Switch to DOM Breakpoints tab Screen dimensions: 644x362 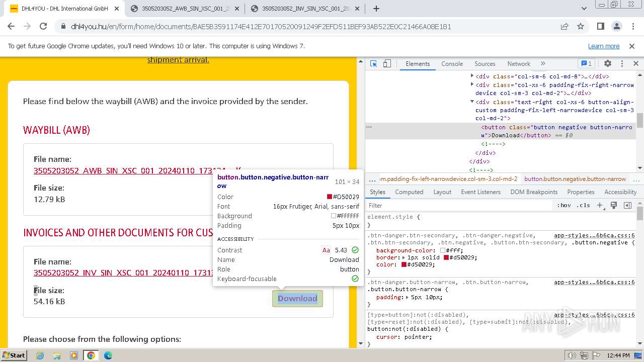point(534,192)
